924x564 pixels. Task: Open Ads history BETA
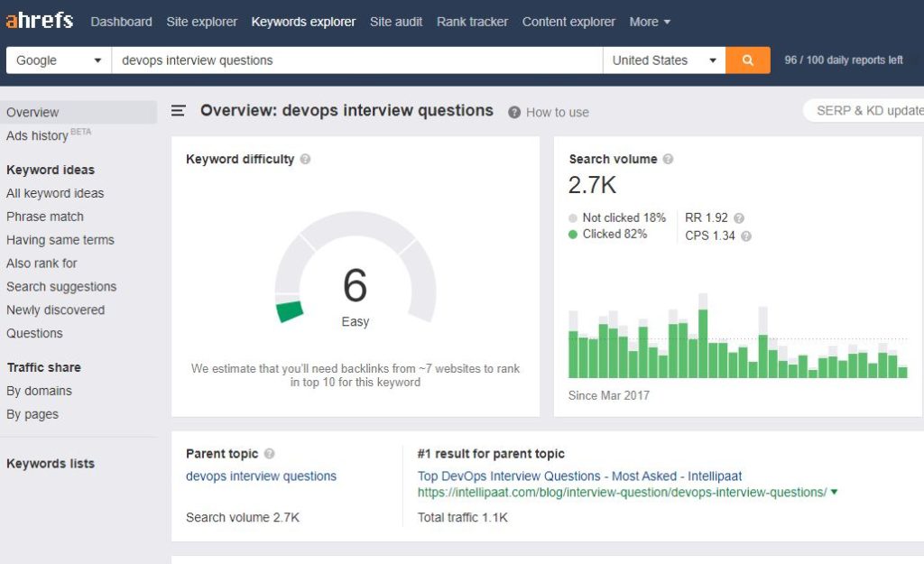[49, 135]
